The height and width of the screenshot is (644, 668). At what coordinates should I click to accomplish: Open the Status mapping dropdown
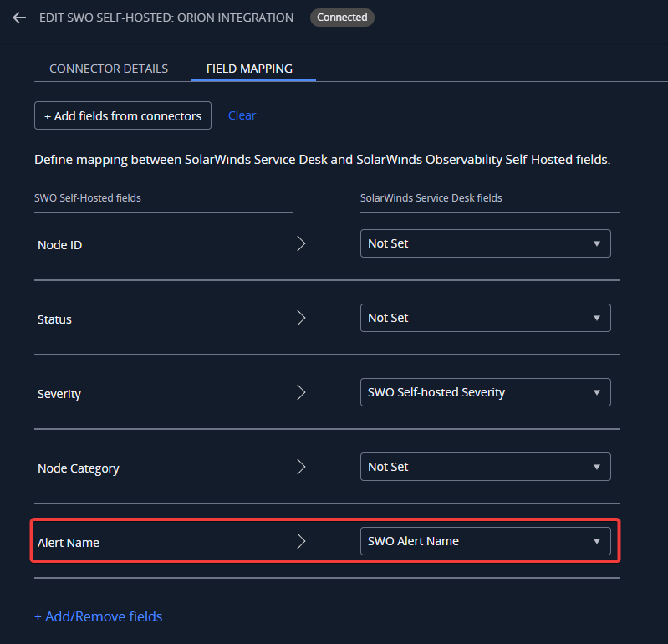485,318
